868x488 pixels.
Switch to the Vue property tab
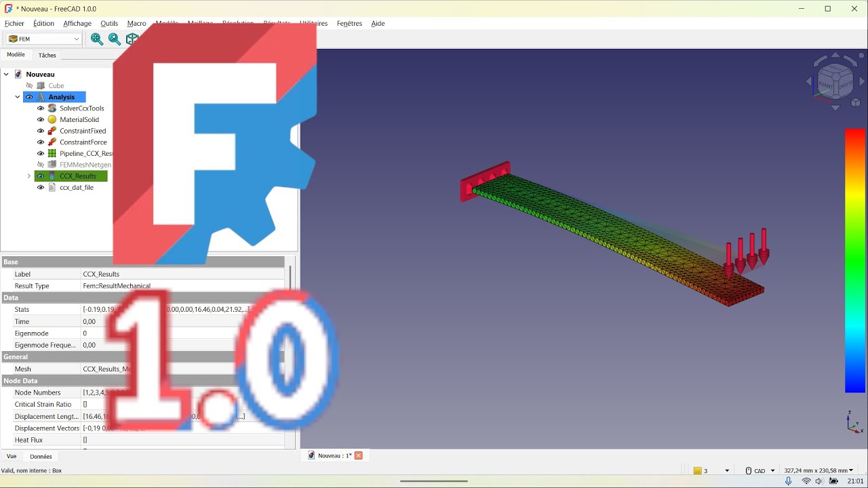tap(12, 456)
